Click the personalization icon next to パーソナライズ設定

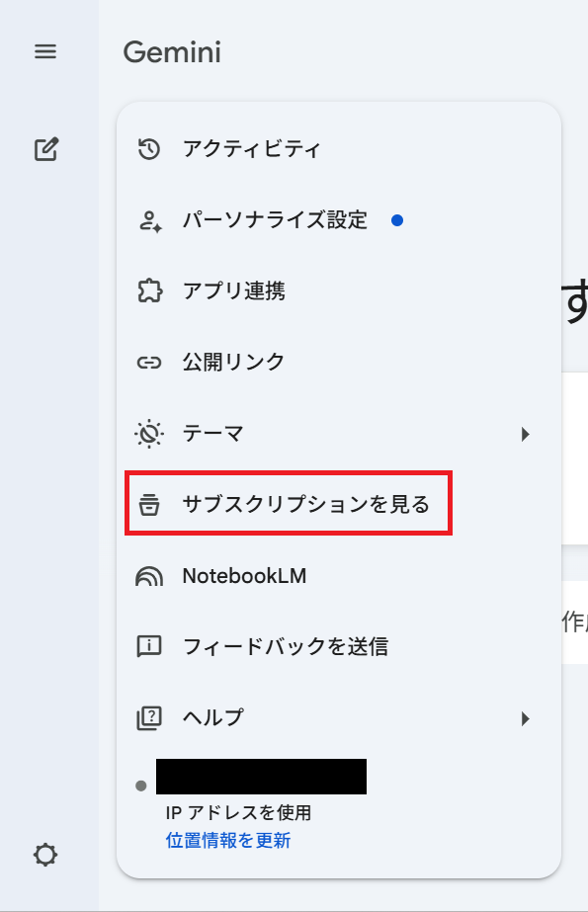(148, 219)
